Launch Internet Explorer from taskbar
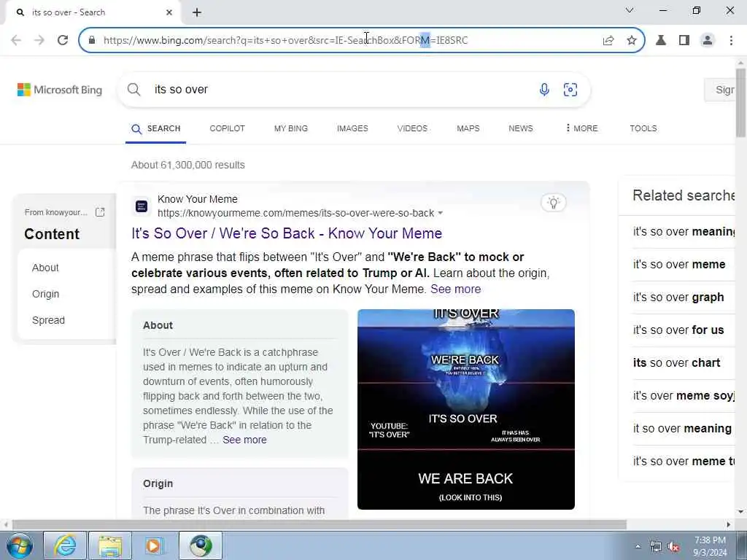The image size is (747, 560). [65, 545]
